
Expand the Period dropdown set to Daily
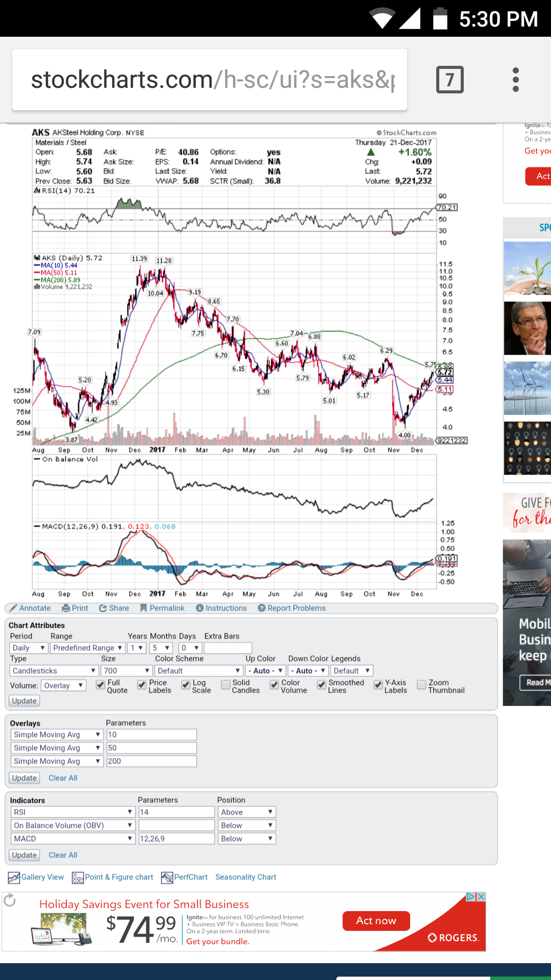tap(29, 648)
